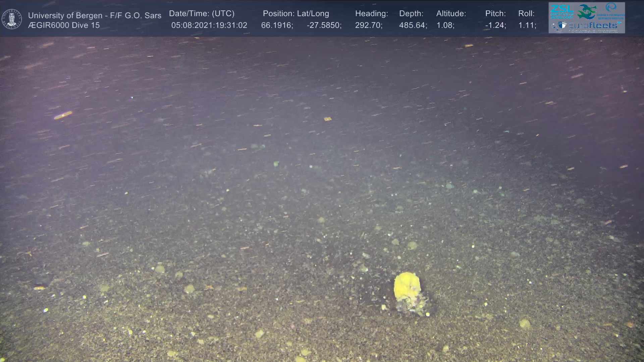644x362 pixels.
Task: Click the Roll value 1.11
Action: pos(527,25)
